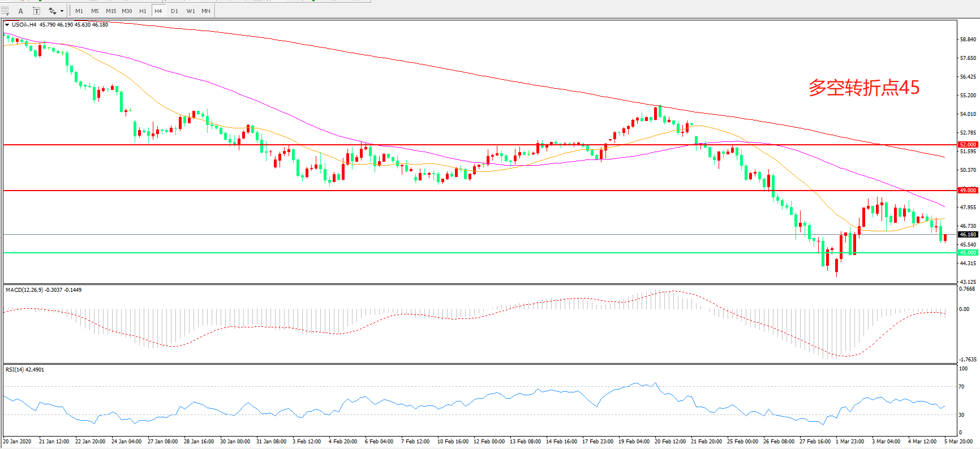
Task: Switch to M1 timeframe
Action: (79, 11)
